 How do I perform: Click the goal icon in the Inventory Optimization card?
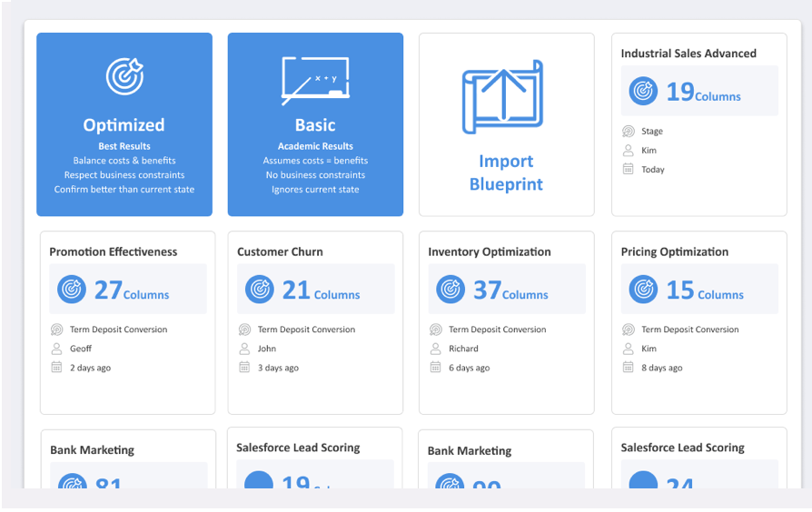coord(435,330)
